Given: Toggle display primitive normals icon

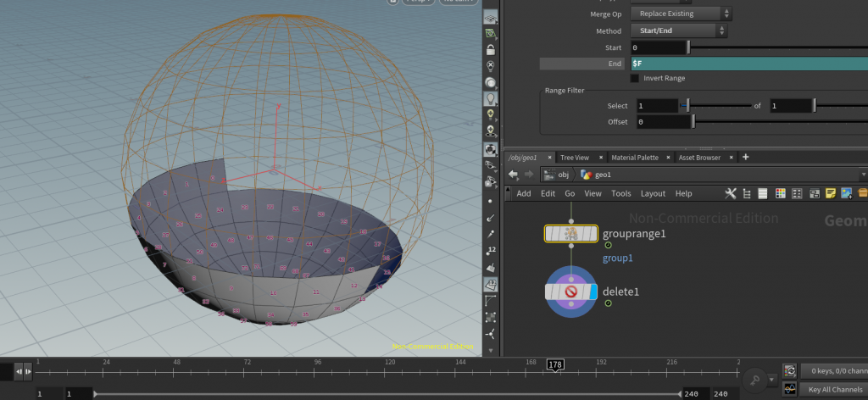Looking at the screenshot, I should click(491, 268).
